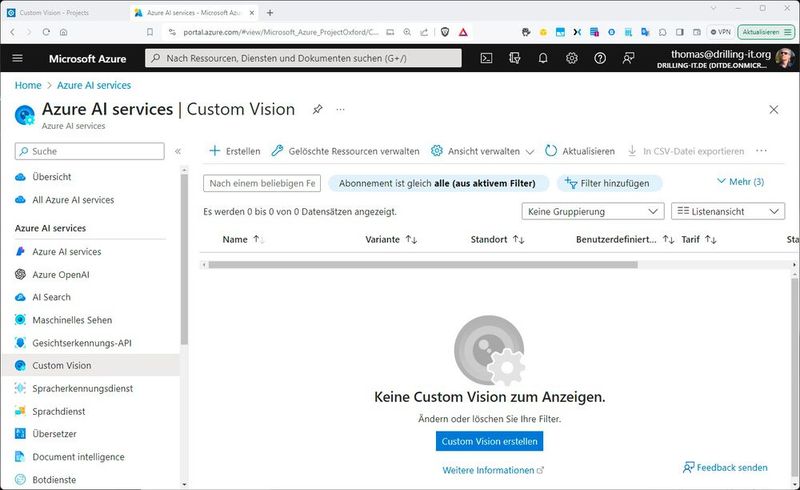Viewport: 800px width, 490px height.
Task: Click the Übersetzer icon
Action: click(x=20, y=434)
